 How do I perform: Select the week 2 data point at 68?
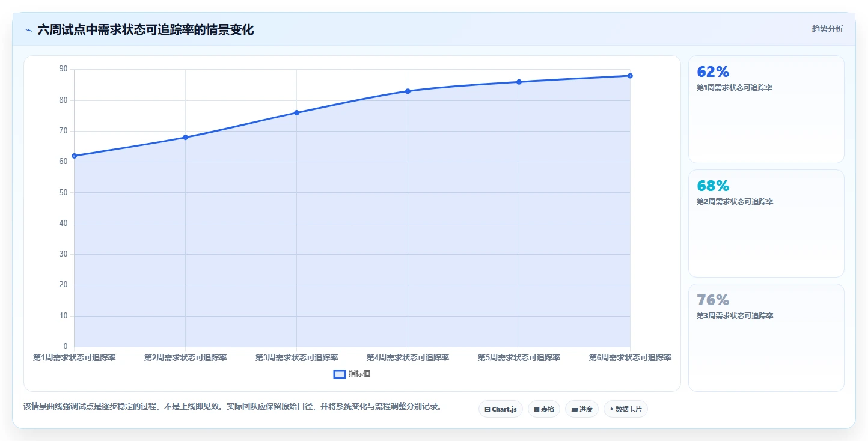(185, 138)
